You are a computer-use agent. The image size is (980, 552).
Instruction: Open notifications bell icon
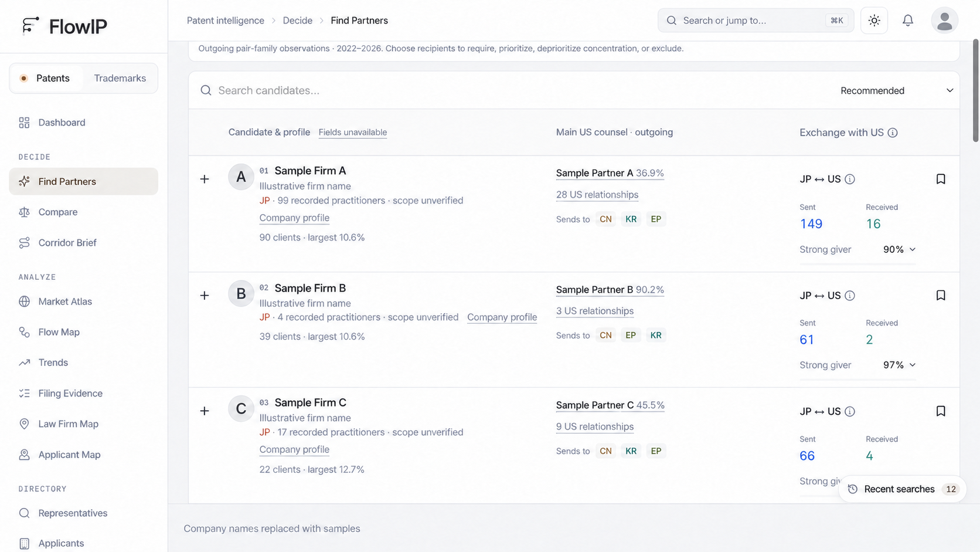pyautogui.click(x=907, y=21)
